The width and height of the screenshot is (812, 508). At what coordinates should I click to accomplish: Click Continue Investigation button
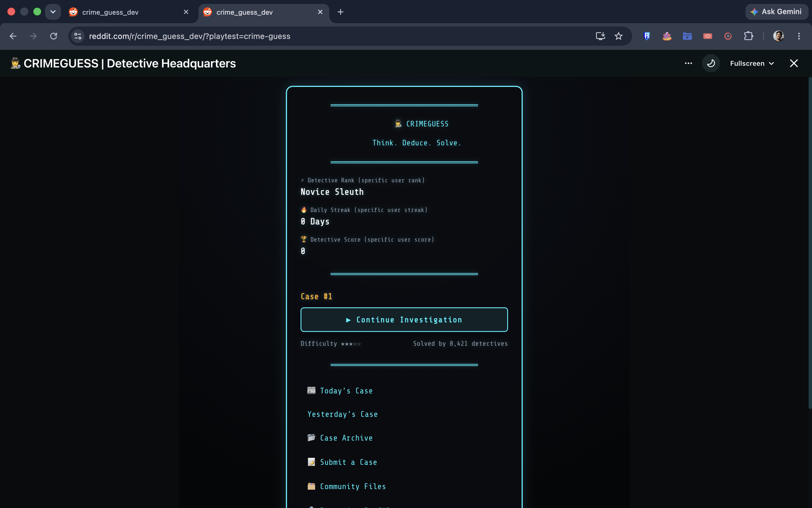tap(404, 319)
